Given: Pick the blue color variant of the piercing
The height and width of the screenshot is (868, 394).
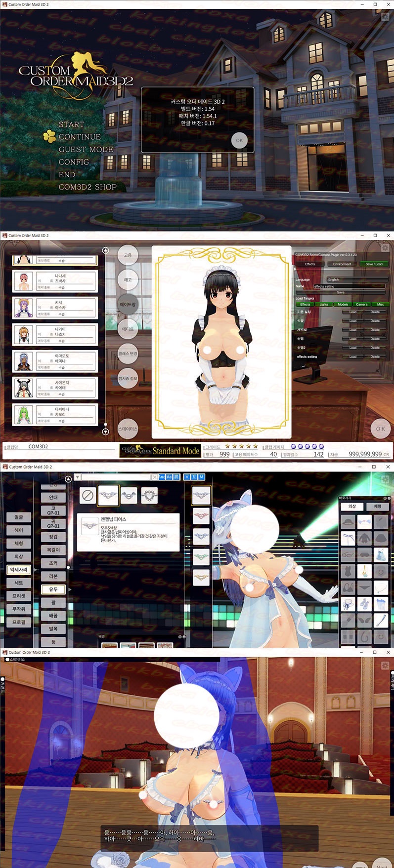Looking at the screenshot, I should [201, 536].
